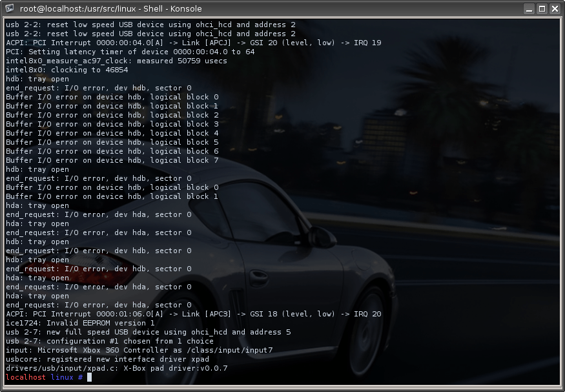Click 'ice1724: Invalid EEPROM version 1' line
Image resolution: width=565 pixels, height=392 pixels.
coord(80,323)
